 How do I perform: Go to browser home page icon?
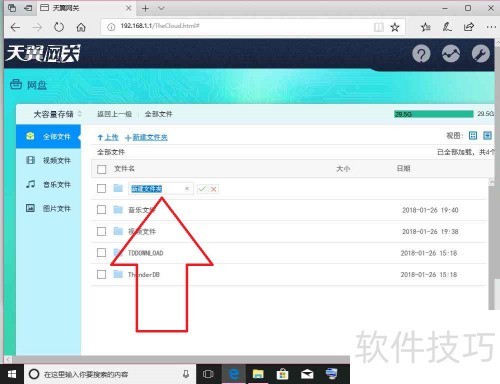coord(81,27)
